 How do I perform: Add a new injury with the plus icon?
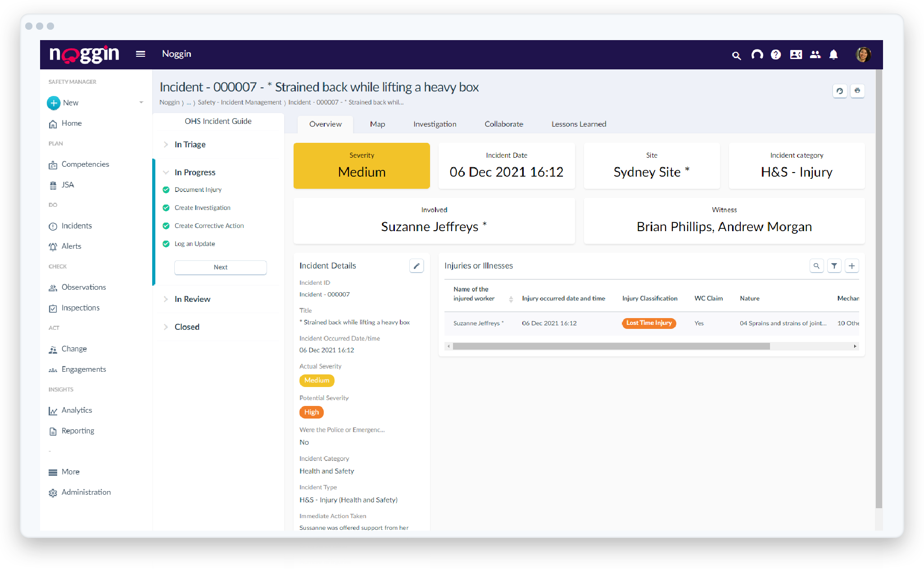[x=852, y=266]
